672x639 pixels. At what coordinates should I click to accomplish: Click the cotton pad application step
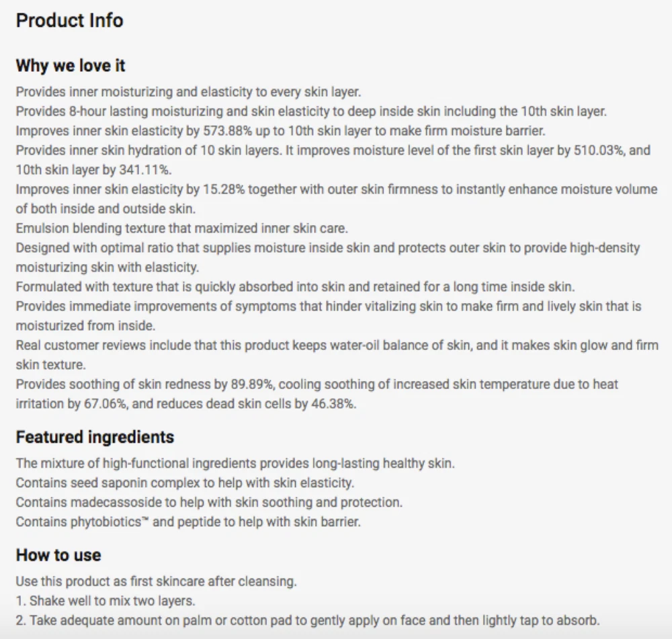coord(308,620)
